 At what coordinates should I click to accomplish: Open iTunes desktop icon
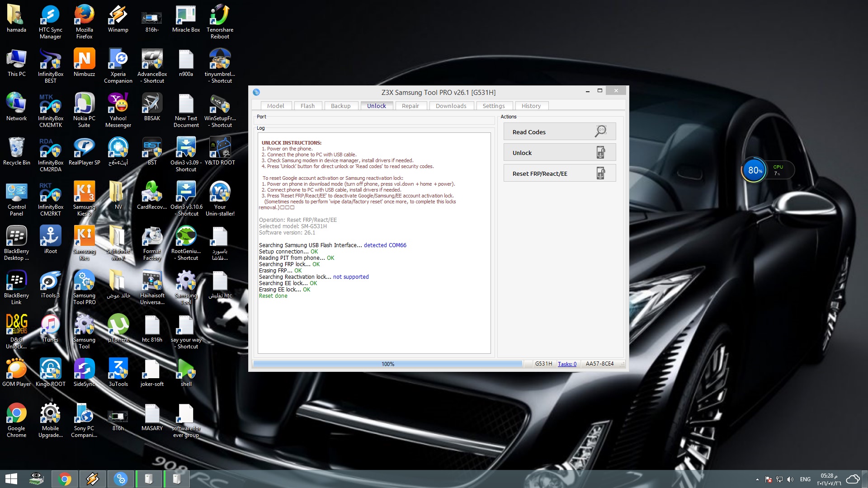tap(50, 329)
